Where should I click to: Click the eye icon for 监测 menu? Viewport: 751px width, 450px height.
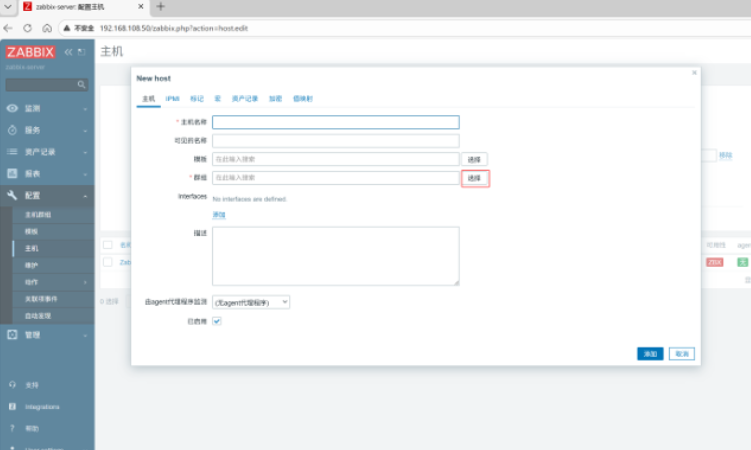12,108
